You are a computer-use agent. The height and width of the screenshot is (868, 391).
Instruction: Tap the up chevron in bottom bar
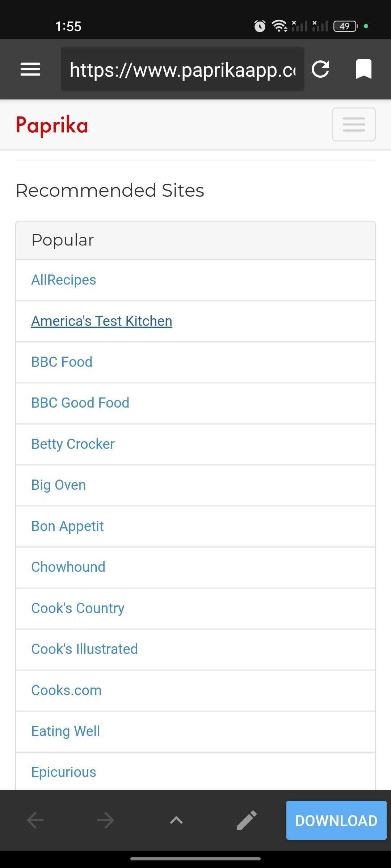pyautogui.click(x=176, y=820)
